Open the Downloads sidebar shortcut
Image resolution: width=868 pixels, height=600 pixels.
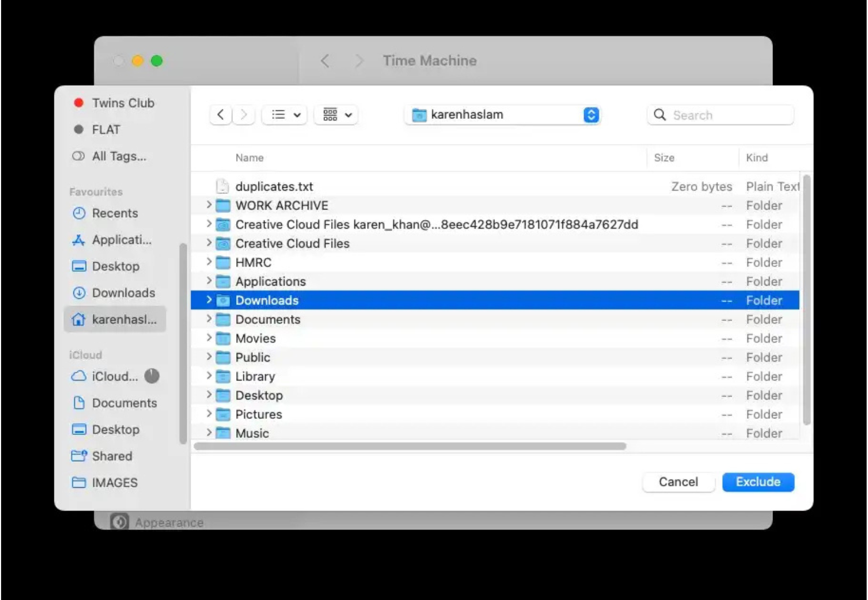pyautogui.click(x=123, y=293)
